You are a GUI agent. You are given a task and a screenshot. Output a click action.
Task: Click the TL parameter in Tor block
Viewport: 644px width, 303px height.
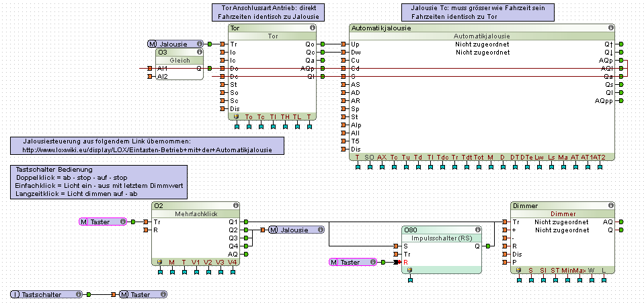click(296, 116)
